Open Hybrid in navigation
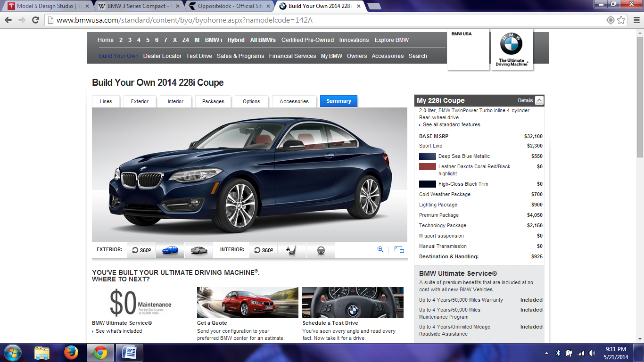 coord(236,40)
